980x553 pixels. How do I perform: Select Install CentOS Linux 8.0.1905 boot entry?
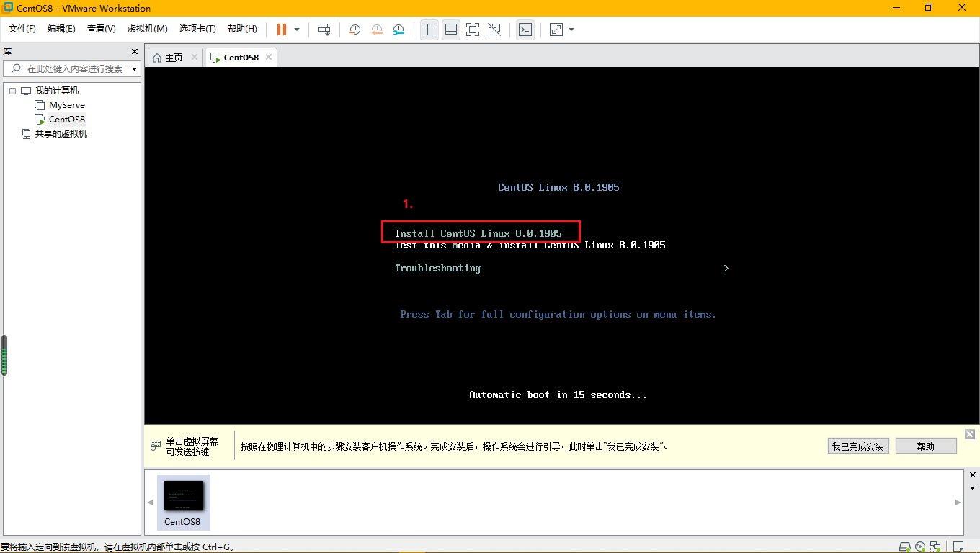pyautogui.click(x=478, y=233)
